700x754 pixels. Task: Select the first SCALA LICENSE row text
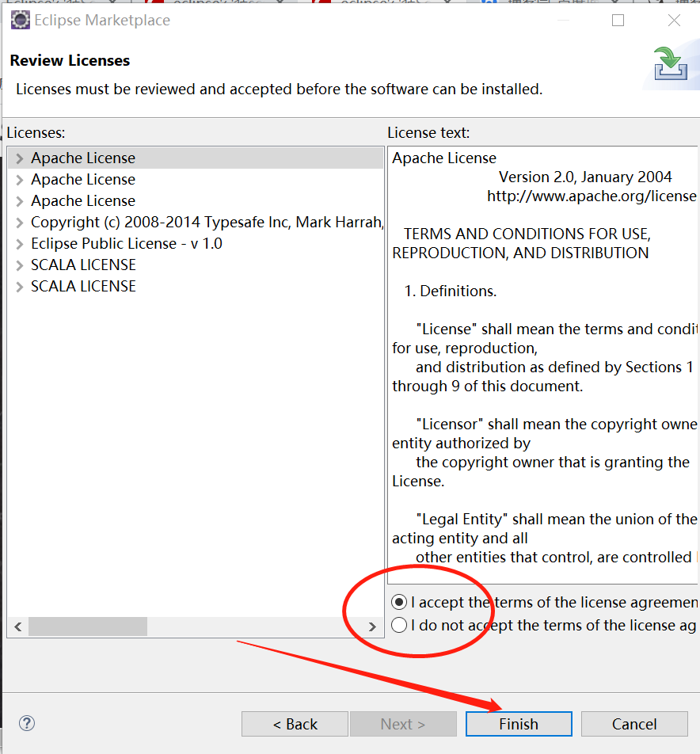pos(83,265)
